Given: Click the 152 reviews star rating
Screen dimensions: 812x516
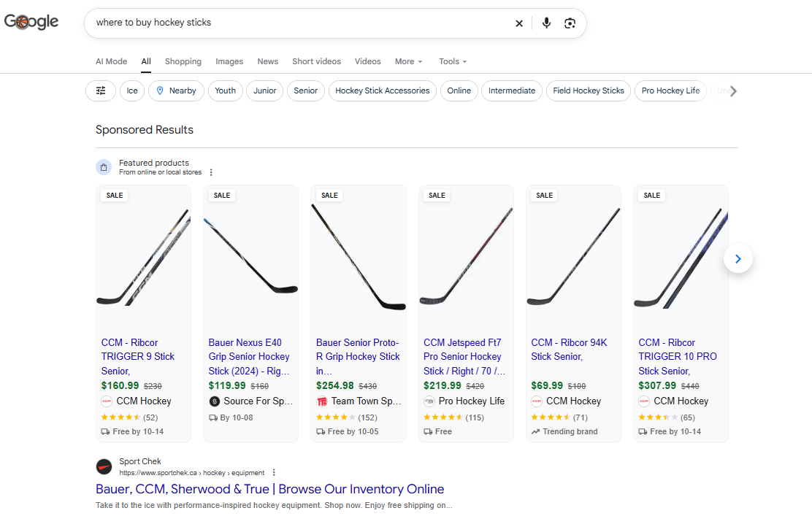Looking at the screenshot, I should [346, 417].
